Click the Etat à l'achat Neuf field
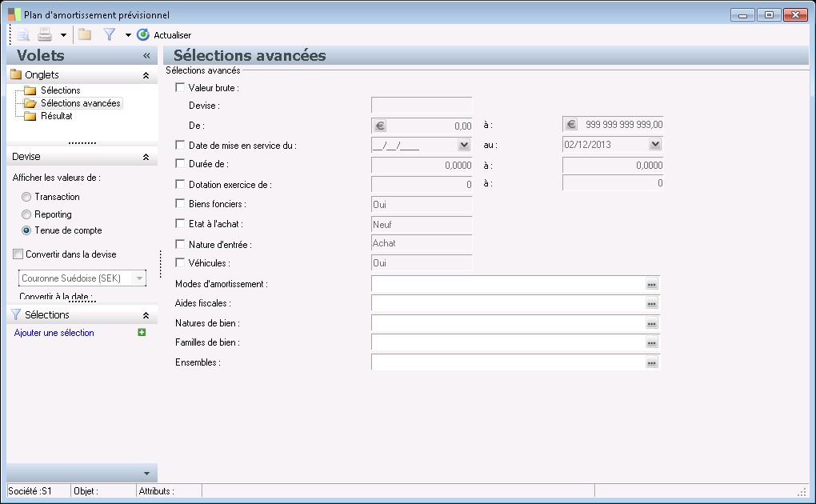This screenshot has height=504, width=816. coord(422,225)
